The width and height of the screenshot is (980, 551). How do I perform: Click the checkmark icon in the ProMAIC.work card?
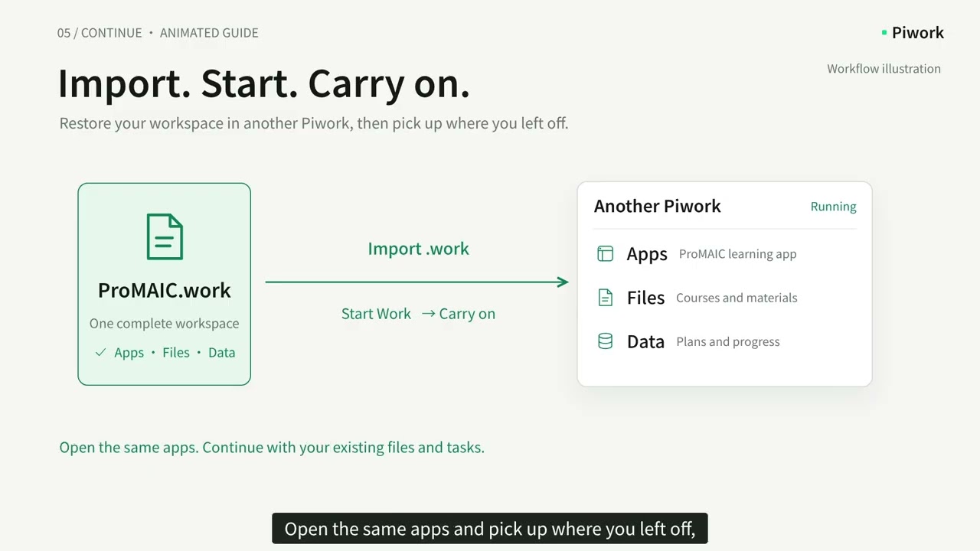coord(100,352)
